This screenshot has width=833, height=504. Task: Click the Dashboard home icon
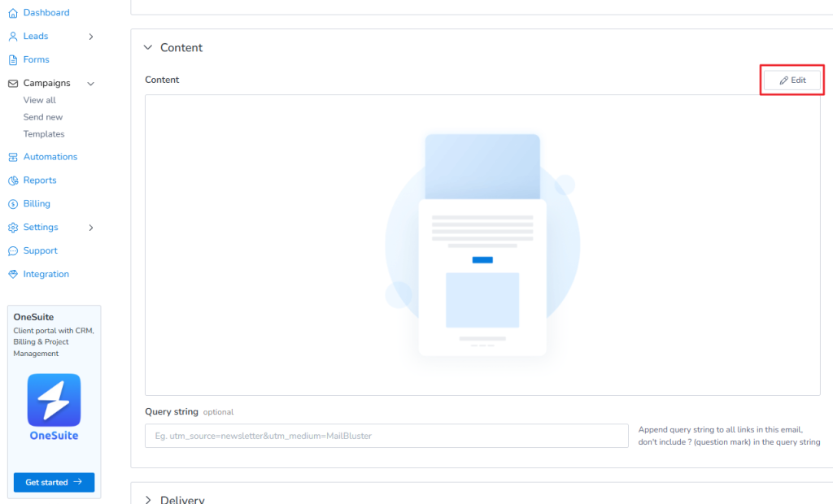pyautogui.click(x=13, y=13)
